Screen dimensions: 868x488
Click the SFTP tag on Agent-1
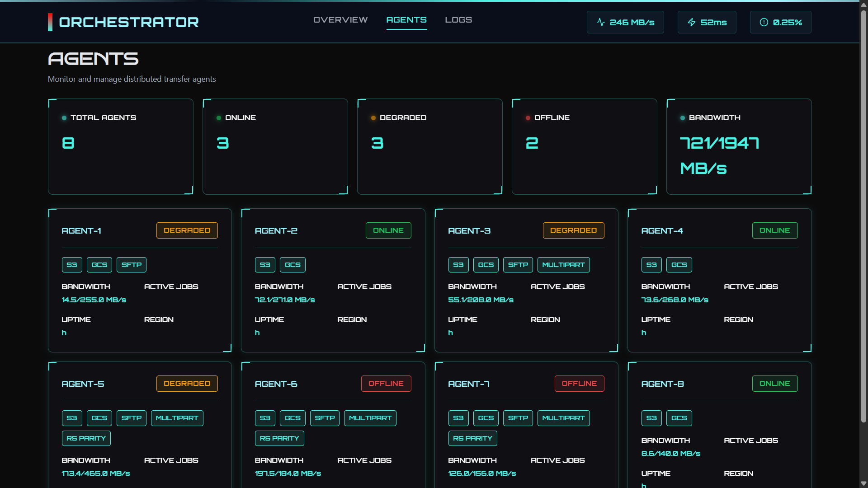(131, 265)
